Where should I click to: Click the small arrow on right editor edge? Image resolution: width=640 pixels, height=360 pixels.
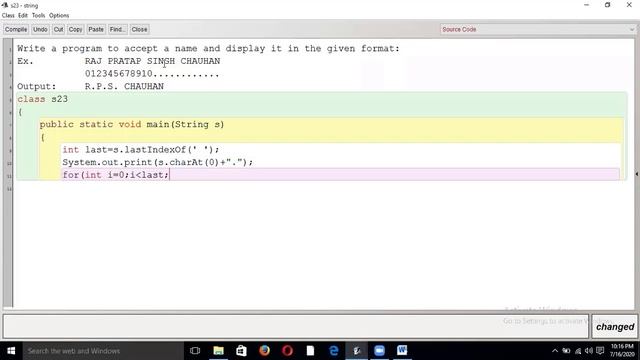(637, 174)
